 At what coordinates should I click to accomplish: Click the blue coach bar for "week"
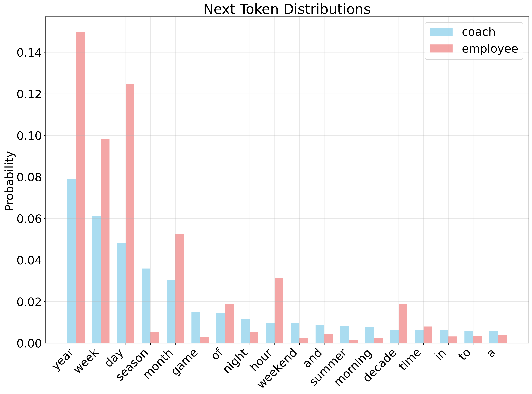point(96,280)
